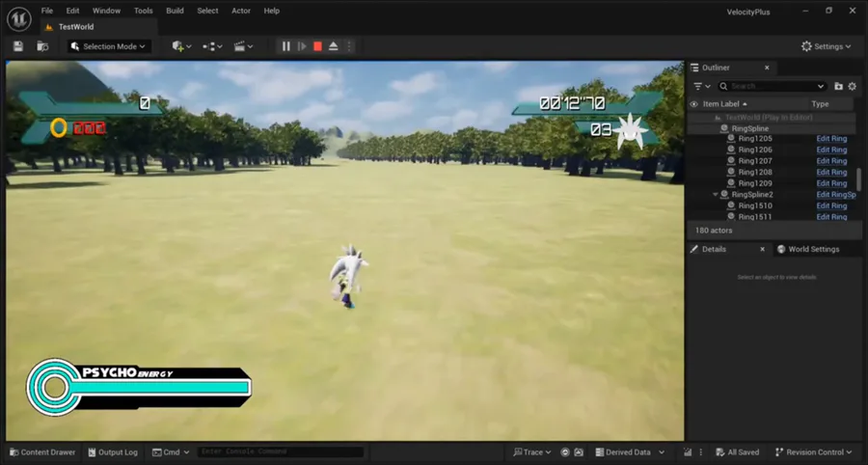Screen dimensions: 868x465
Task: Switch to the World Settings tab
Action: [x=807, y=249]
